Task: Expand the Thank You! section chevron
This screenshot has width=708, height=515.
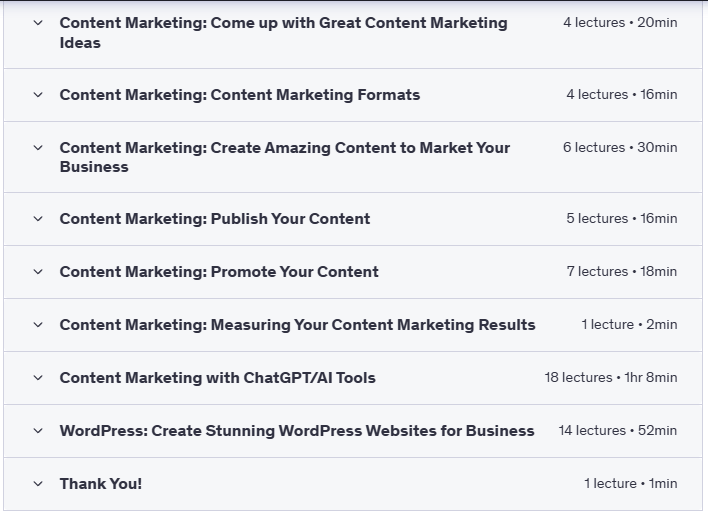Action: pos(38,484)
